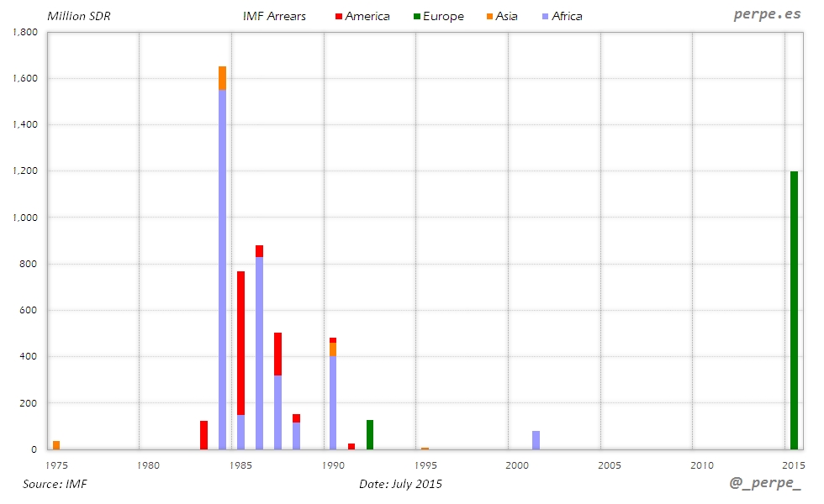Select the orange 1975 Asia bar
Image resolution: width=824 pixels, height=504 pixels.
click(x=56, y=444)
